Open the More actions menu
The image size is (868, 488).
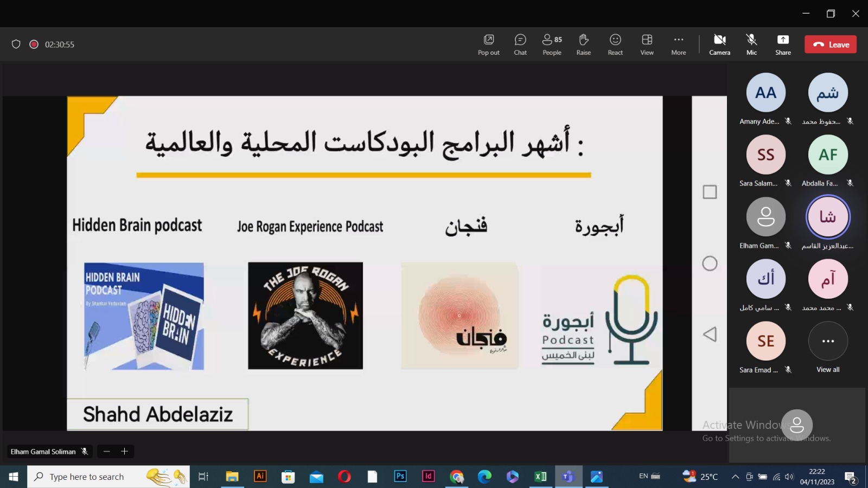(x=679, y=44)
